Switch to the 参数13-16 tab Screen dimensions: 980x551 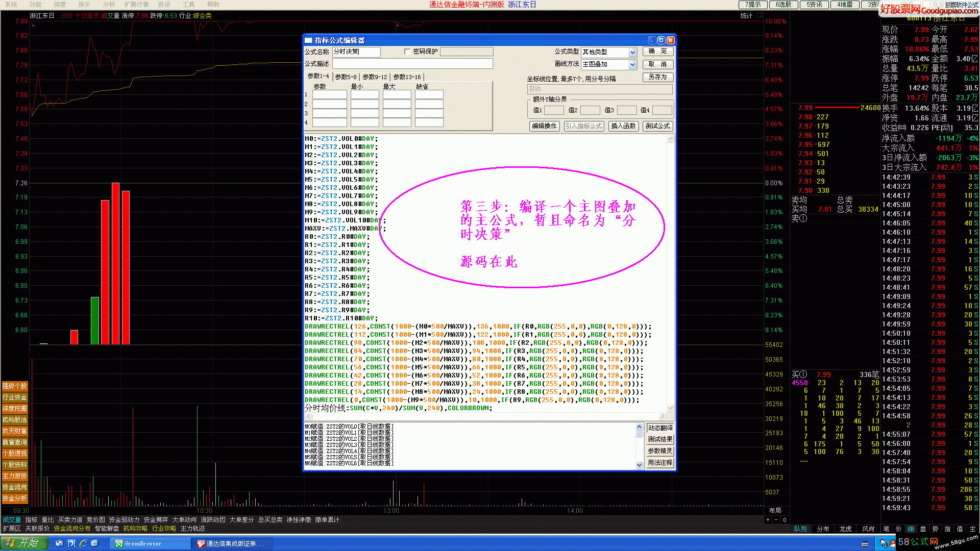(407, 77)
